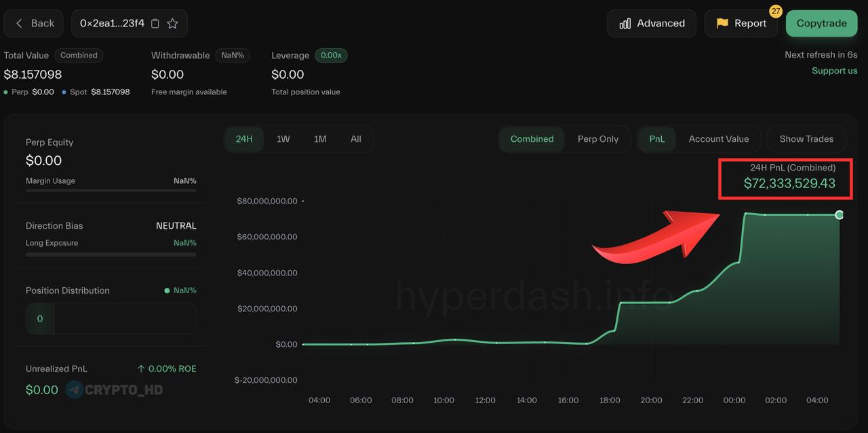868x433 pixels.
Task: Select the 1W time range tab
Action: point(283,138)
